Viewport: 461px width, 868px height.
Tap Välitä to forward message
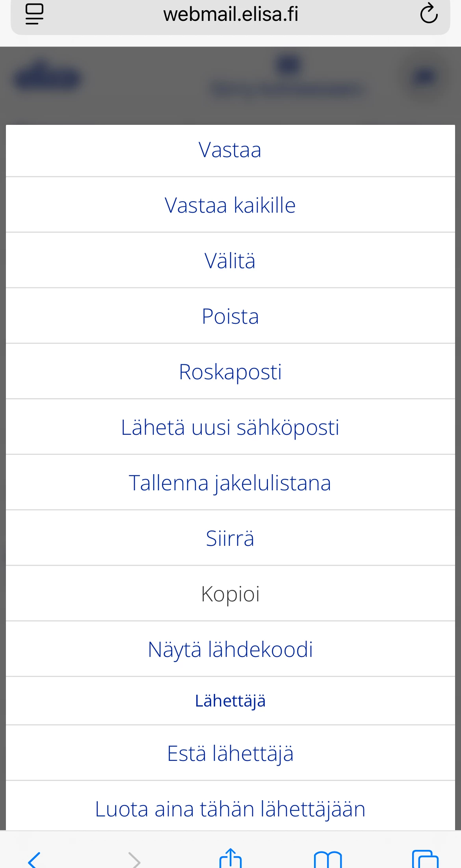(230, 261)
